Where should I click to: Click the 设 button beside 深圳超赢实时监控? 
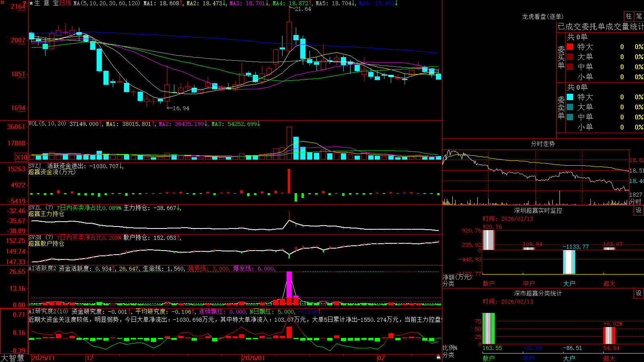point(639,210)
